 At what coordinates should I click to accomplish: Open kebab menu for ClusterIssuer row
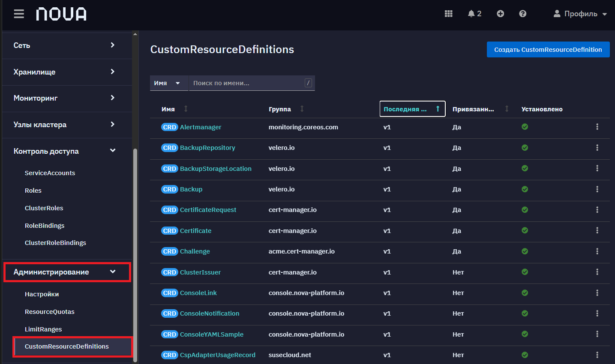597,272
